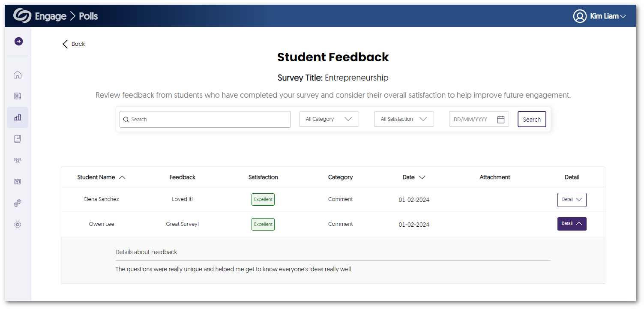
Task: Click the bar chart Polls sidebar icon
Action: coord(18,117)
